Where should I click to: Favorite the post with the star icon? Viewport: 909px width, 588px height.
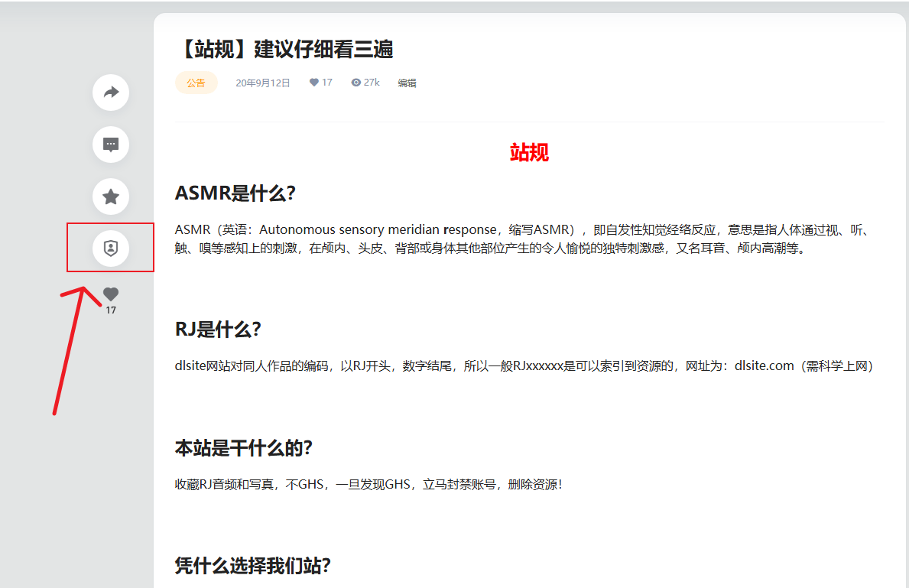coord(111,197)
